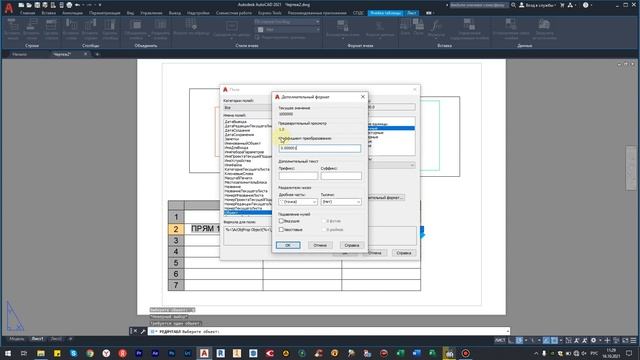Click the New drawing icon in quick access toolbar
This screenshot has width=640, height=360.
pyautogui.click(x=21, y=5)
